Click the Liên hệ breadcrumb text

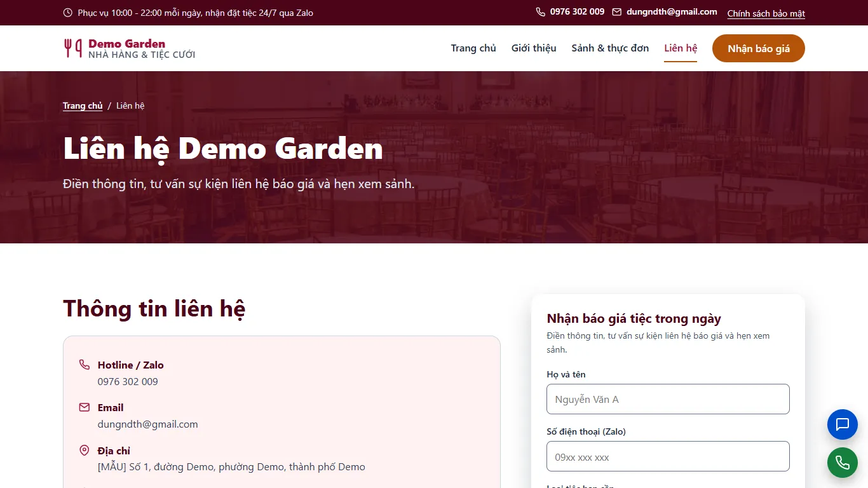[x=130, y=106]
